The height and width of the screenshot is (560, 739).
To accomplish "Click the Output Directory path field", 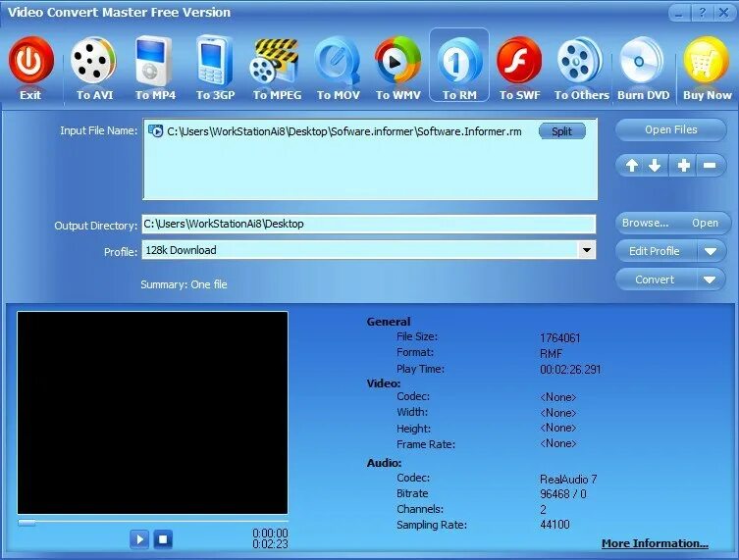I will pos(369,224).
